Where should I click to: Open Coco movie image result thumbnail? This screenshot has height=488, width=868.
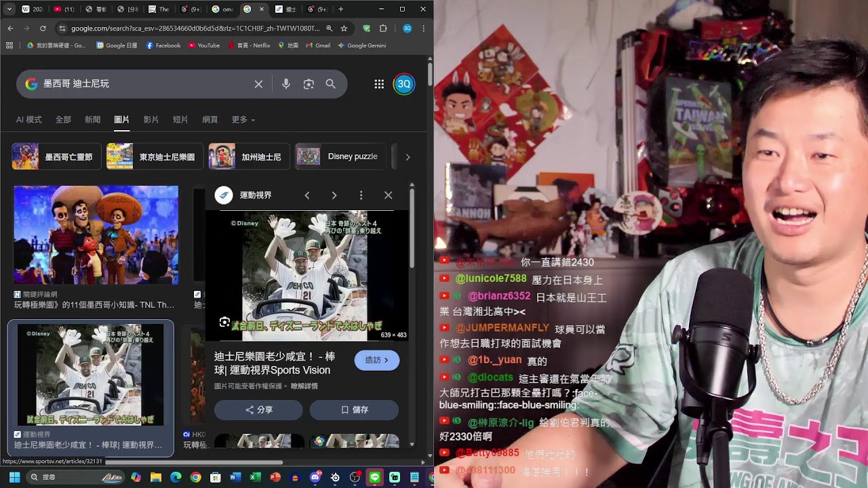click(96, 235)
